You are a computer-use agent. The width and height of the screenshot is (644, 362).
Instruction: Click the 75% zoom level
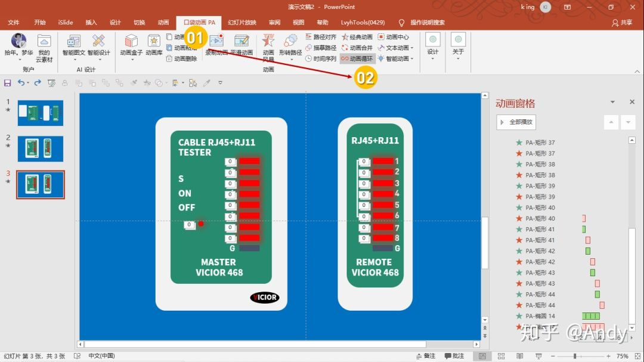pyautogui.click(x=622, y=356)
